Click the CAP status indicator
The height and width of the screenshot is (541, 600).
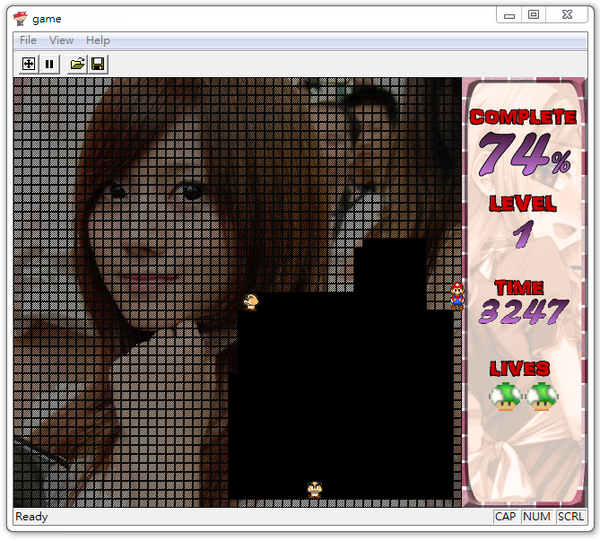[505, 517]
